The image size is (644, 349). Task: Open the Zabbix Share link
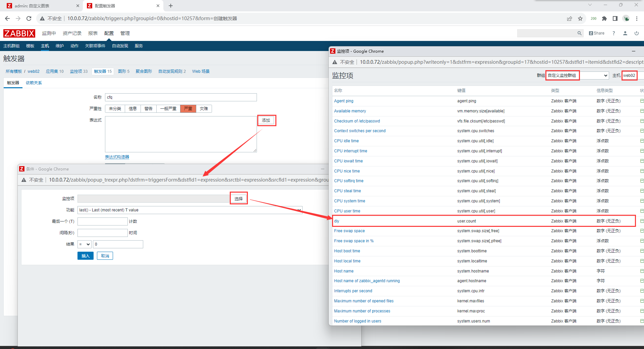[x=597, y=33]
